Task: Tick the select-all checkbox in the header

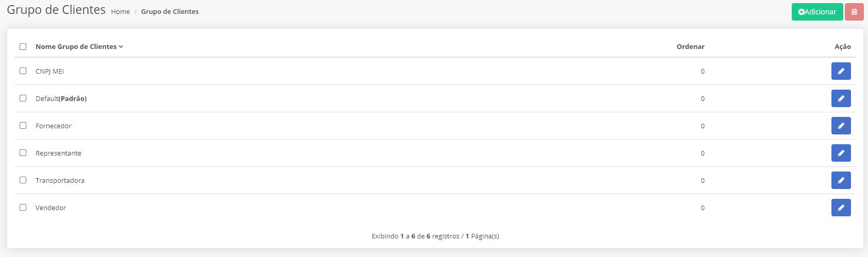Action: pos(23,46)
